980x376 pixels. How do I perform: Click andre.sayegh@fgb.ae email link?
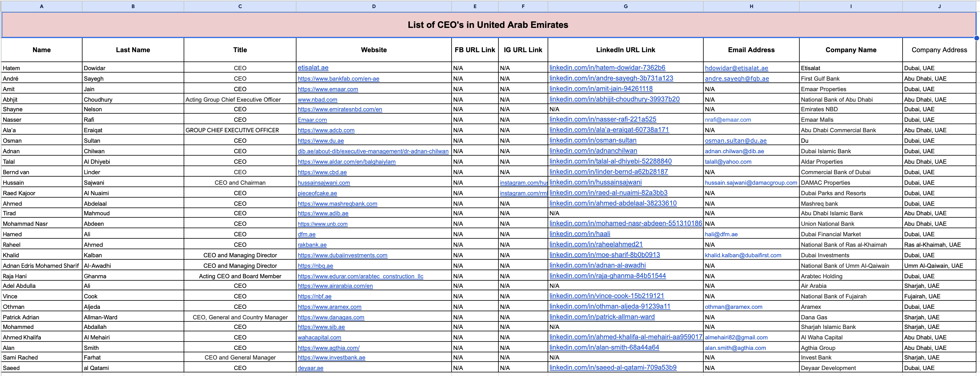(x=737, y=79)
